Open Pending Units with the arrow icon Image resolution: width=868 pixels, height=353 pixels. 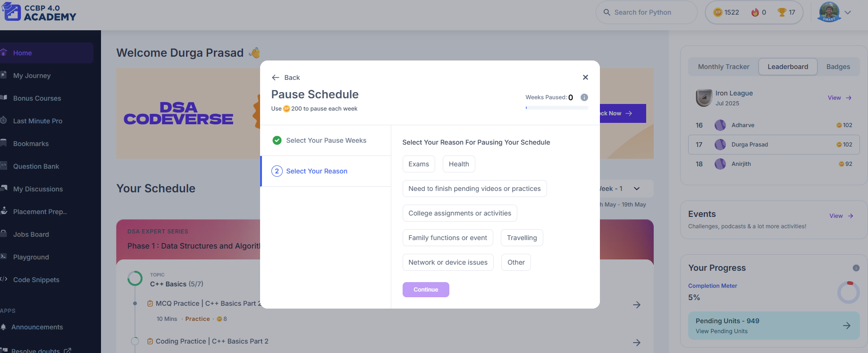(847, 326)
